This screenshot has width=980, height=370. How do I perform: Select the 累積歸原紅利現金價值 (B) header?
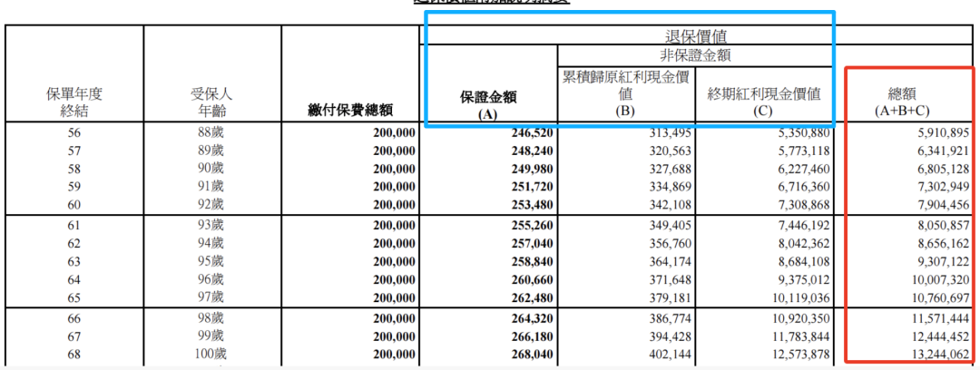point(624,92)
